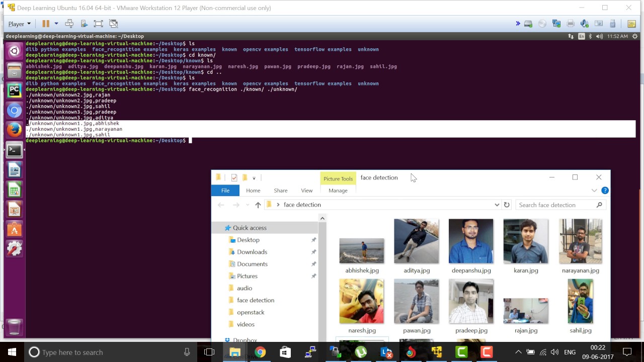Click Properties checkmark icon in Explorer title bar

tap(234, 177)
